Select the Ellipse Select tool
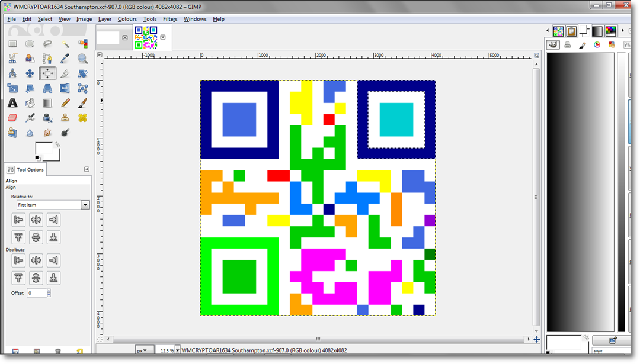This screenshot has width=640, height=364. pyautogui.click(x=30, y=44)
